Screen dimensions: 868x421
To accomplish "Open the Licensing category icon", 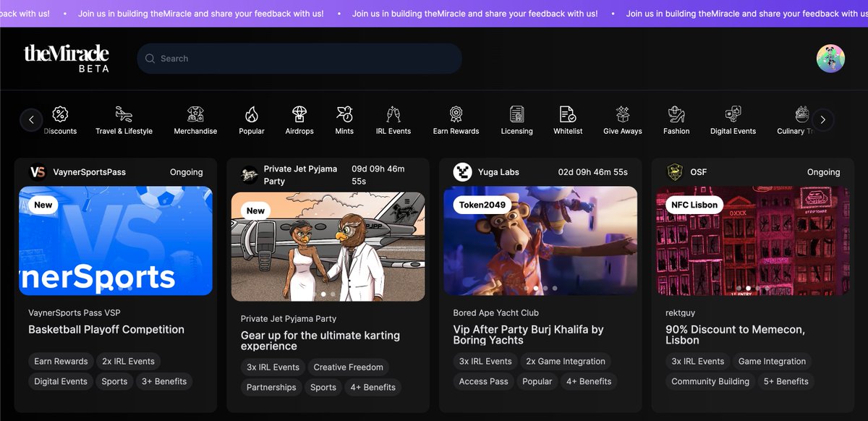I will [516, 114].
